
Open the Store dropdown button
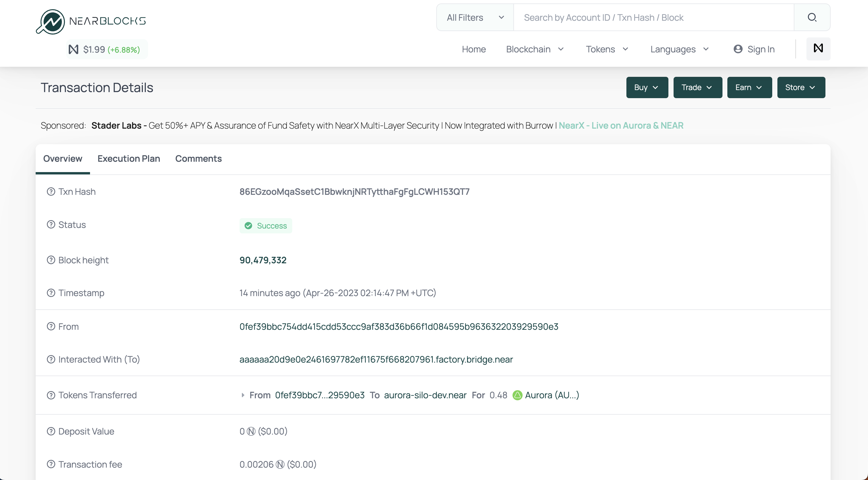[x=801, y=87]
